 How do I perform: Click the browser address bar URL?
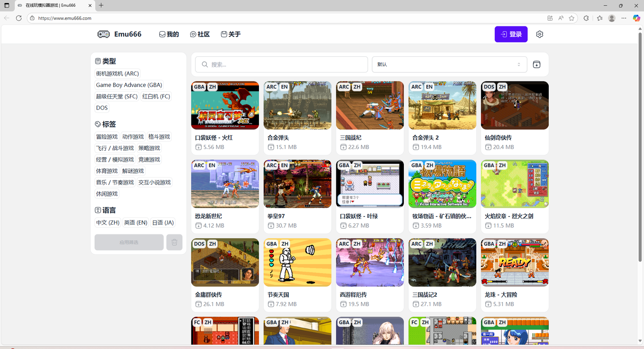coord(64,18)
